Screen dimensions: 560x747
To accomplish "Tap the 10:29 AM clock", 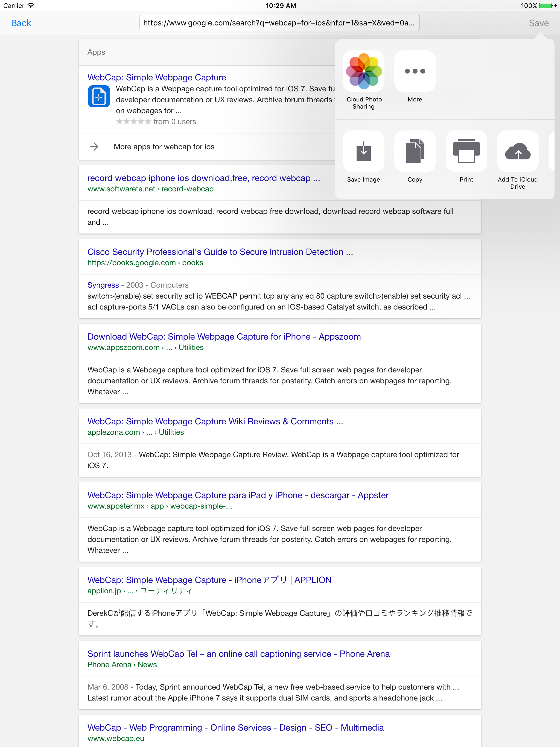I will click(x=281, y=5).
